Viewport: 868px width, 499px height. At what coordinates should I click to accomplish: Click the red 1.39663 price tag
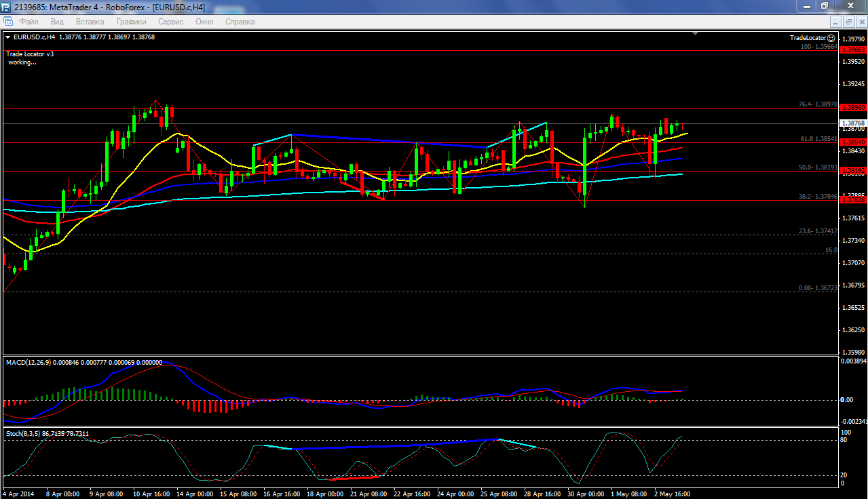853,50
